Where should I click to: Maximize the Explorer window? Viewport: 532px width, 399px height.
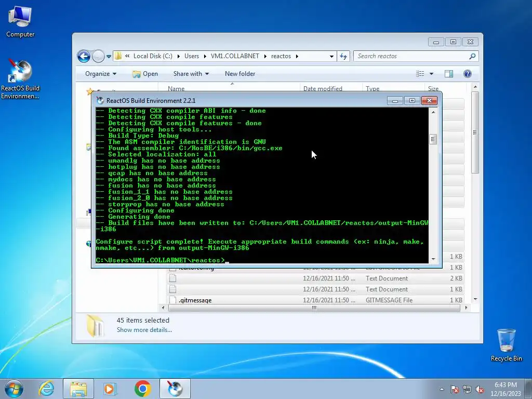click(453, 42)
